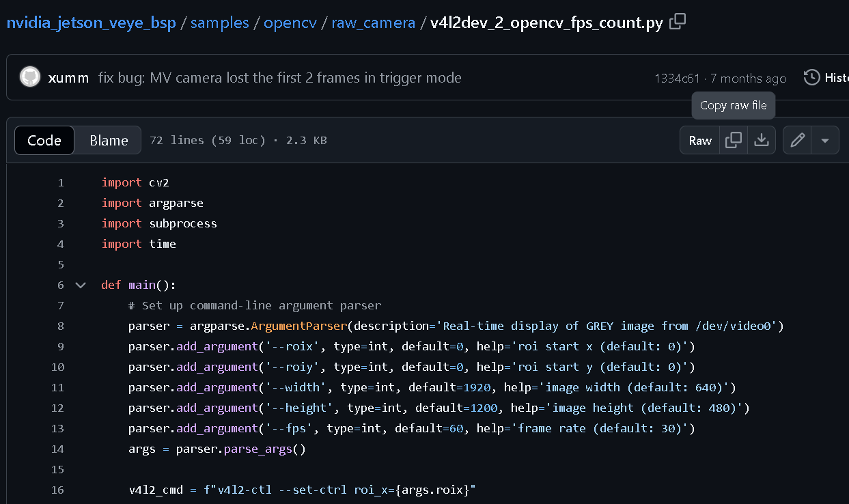
Task: Switch to the Code tab
Action: [x=44, y=140]
